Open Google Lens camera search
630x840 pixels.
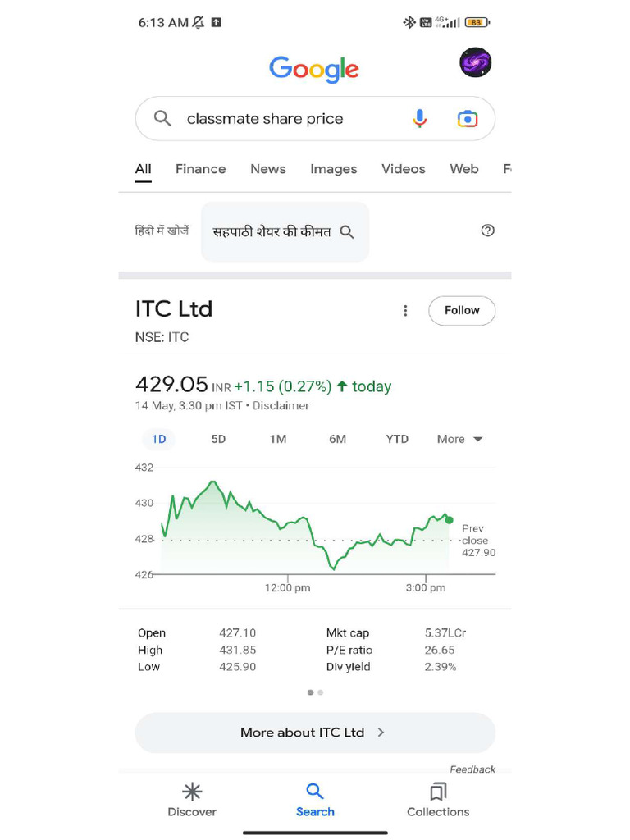(x=467, y=119)
